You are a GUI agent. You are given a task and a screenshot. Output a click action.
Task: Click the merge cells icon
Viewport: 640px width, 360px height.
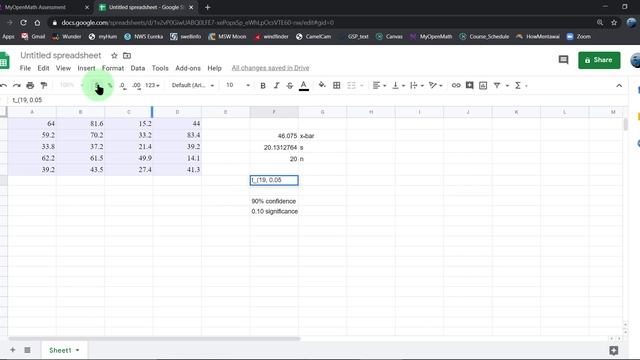click(351, 85)
